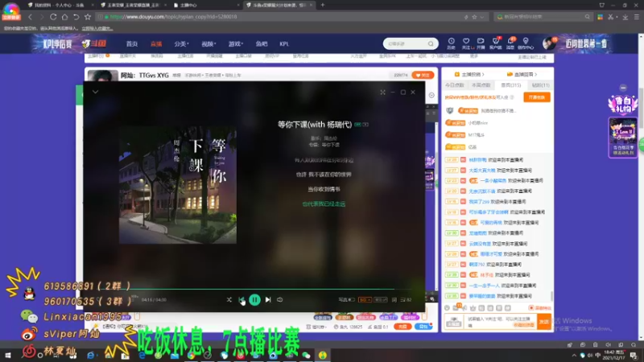Switch to the 钻粉(11) tab
Image resolution: width=644 pixels, height=362 pixels.
(540, 85)
